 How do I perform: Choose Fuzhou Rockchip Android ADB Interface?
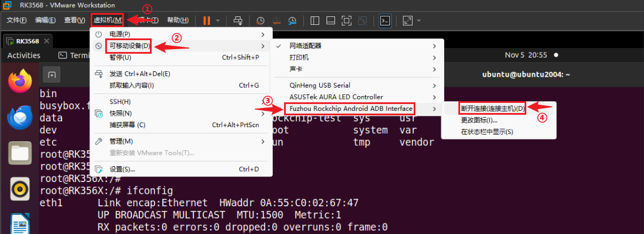coord(350,108)
